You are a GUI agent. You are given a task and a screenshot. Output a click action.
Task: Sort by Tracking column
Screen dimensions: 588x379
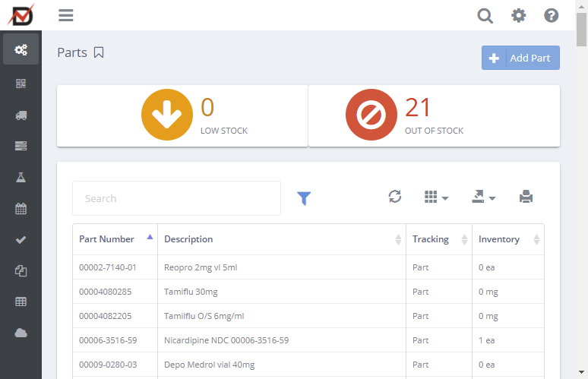[439, 239]
